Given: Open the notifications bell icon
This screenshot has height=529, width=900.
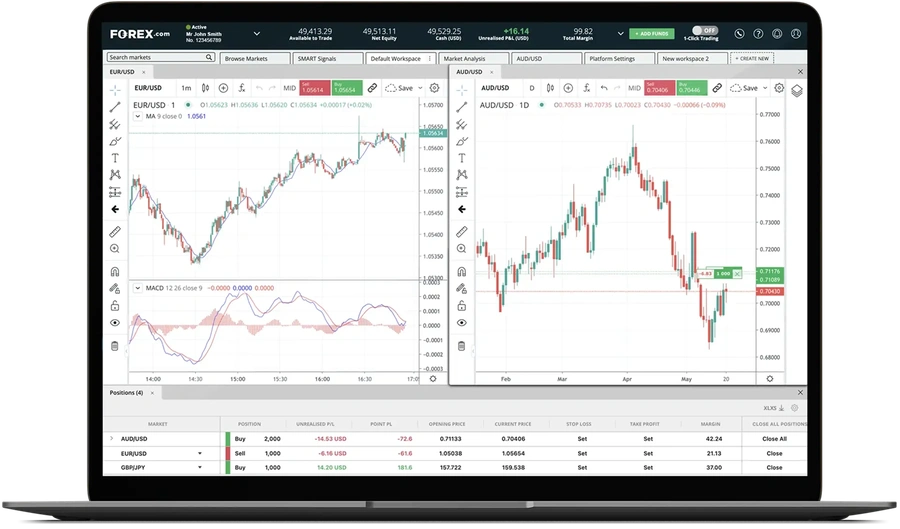Looking at the screenshot, I should pos(777,34).
